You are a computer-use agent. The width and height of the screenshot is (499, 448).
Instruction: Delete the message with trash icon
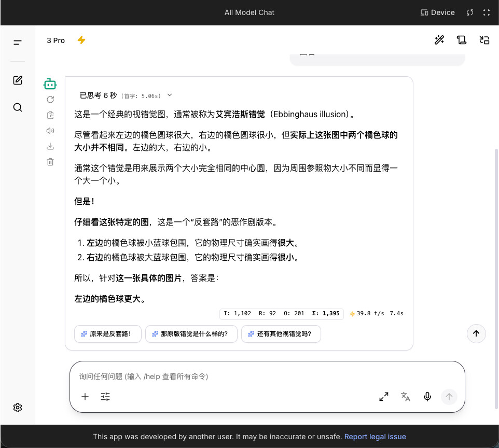coord(50,162)
